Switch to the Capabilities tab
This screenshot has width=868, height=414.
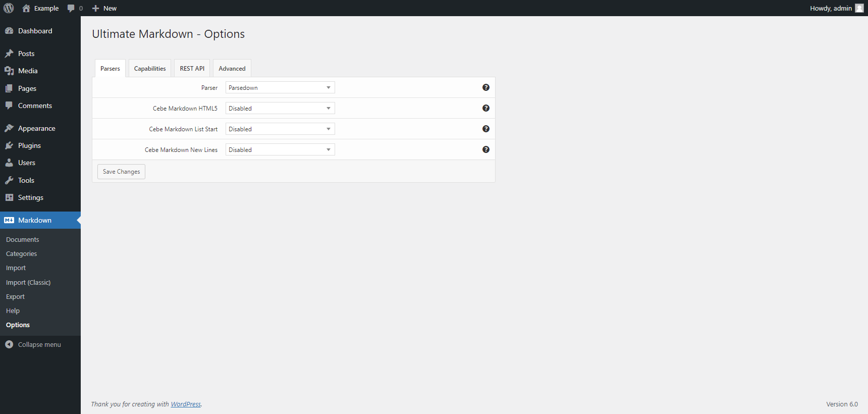[150, 68]
